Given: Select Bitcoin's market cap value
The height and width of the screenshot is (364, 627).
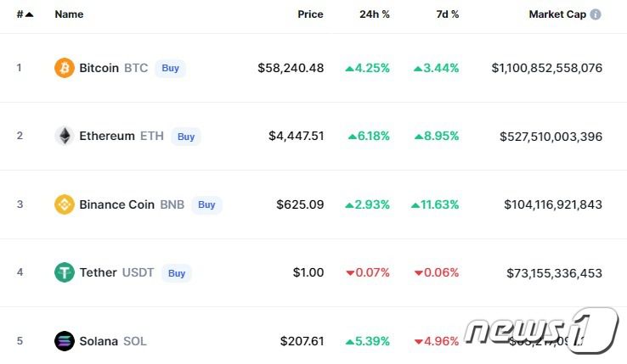Looking at the screenshot, I should pyautogui.click(x=546, y=68).
